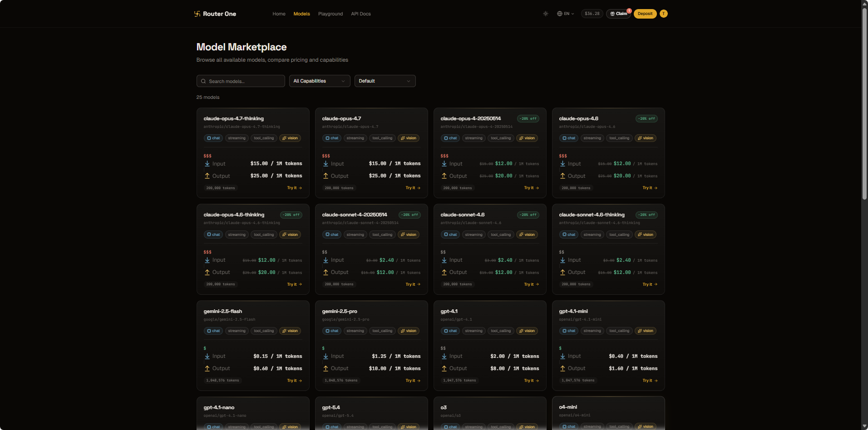Open the API Docs page
This screenshot has width=868, height=430.
pyautogui.click(x=360, y=14)
